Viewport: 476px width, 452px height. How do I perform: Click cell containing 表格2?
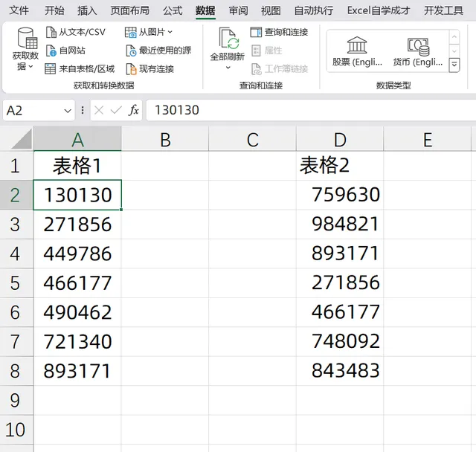tap(340, 166)
